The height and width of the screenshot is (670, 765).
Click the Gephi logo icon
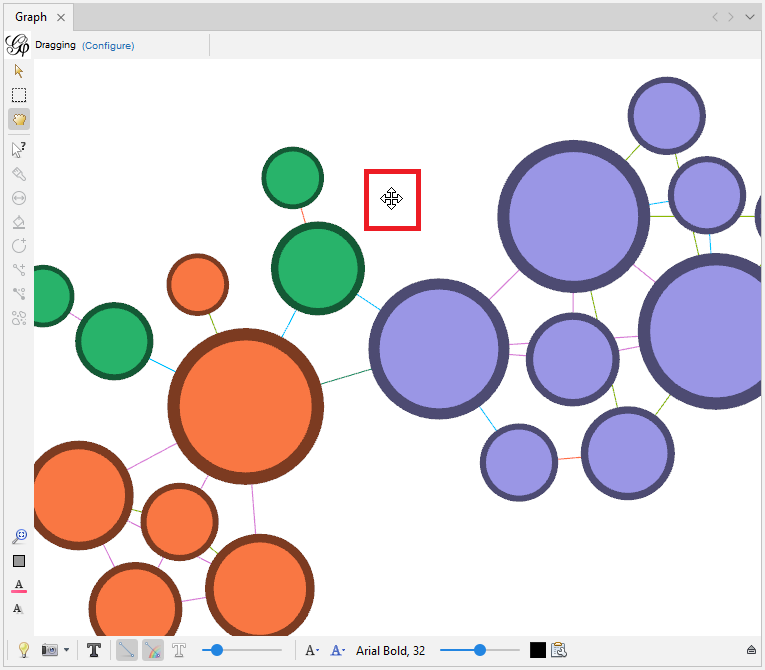tap(17, 45)
